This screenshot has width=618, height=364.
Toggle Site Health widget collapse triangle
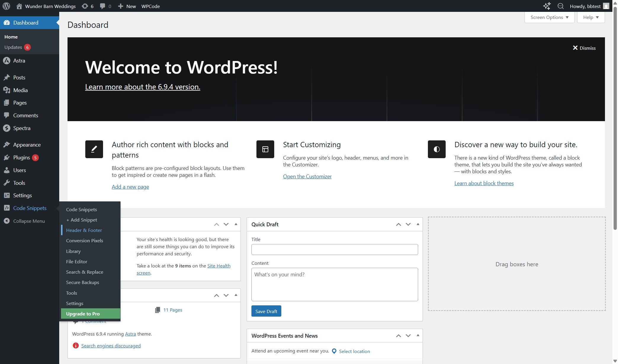pos(236,224)
